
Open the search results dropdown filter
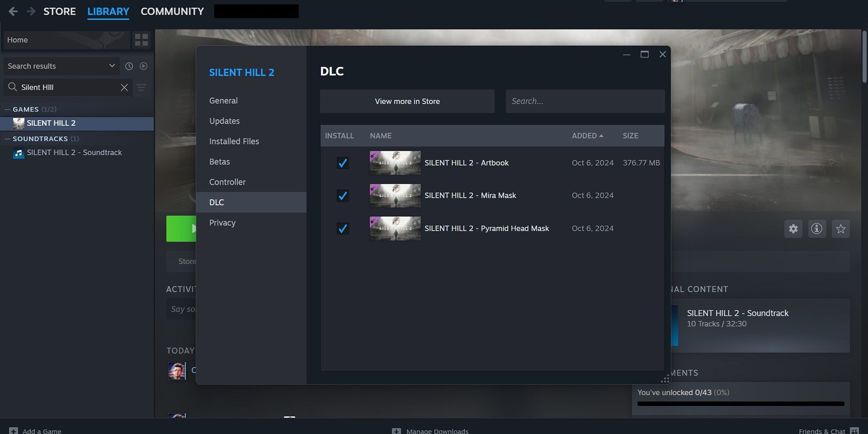[111, 66]
